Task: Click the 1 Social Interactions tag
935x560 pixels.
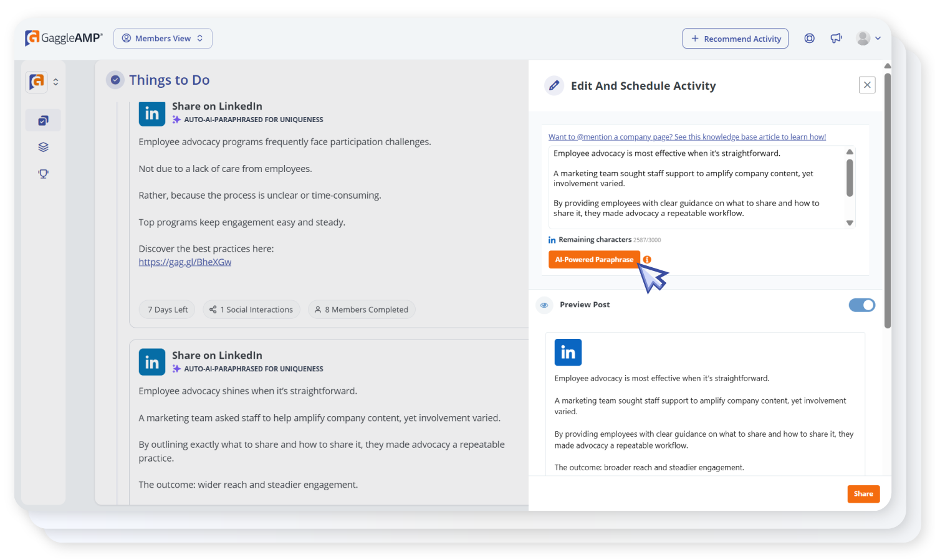Action: coord(251,310)
